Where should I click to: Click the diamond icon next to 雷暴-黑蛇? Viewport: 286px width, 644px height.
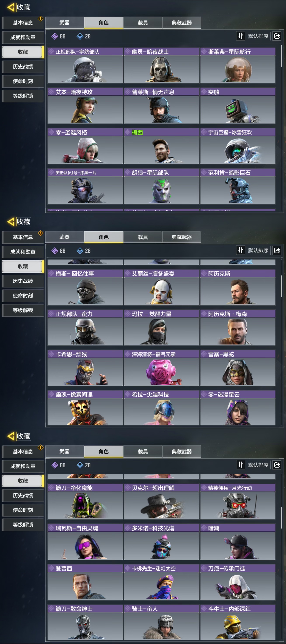(204, 354)
